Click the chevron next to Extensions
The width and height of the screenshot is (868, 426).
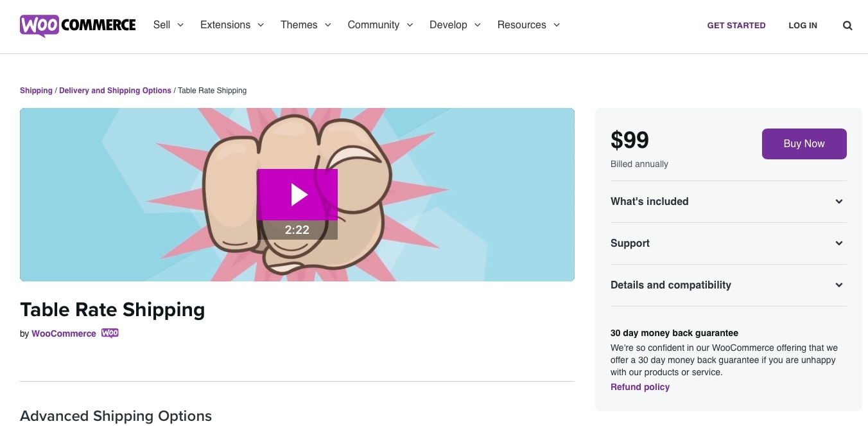[261, 25]
